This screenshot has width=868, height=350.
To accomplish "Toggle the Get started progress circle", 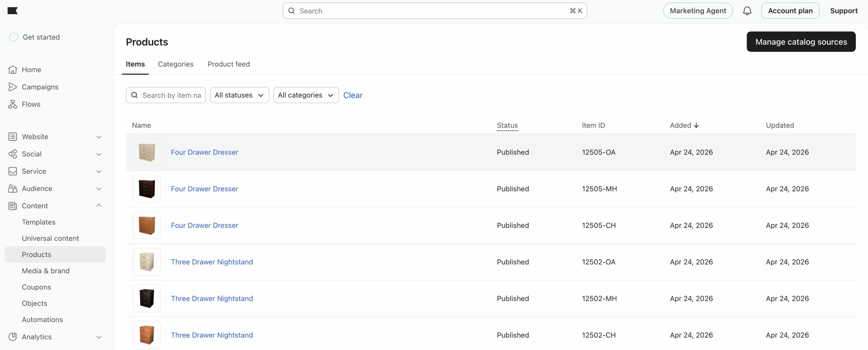I will pos(14,37).
